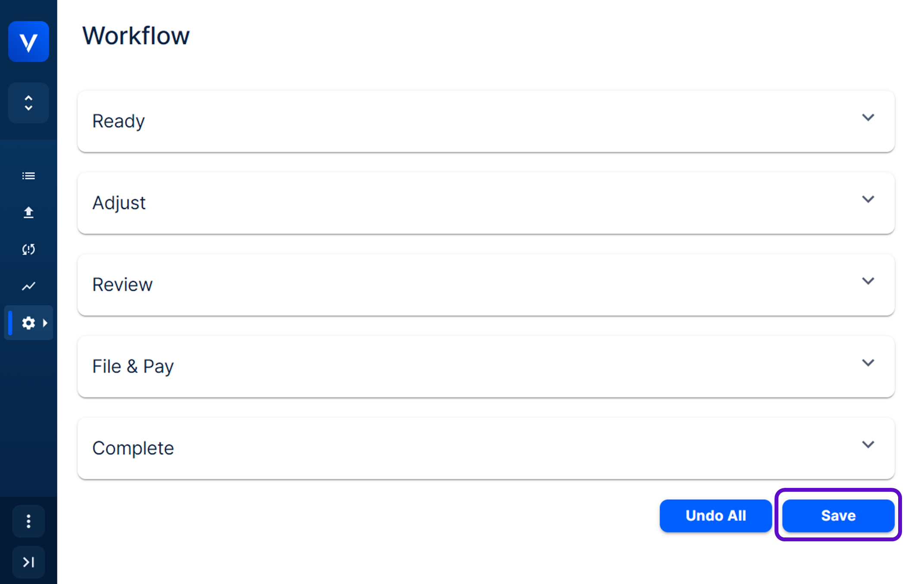Expand the File & Pay chevron
The width and height of the screenshot is (924, 584).
click(x=868, y=363)
